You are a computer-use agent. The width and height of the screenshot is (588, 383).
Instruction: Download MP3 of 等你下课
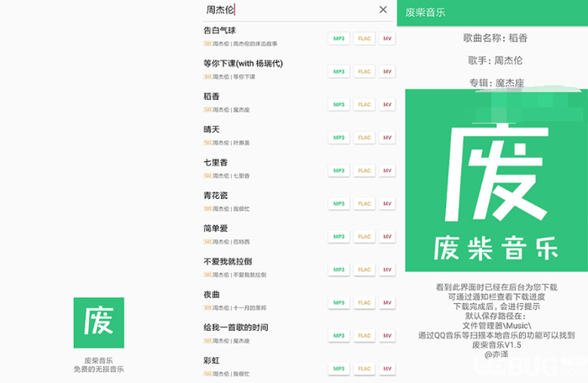click(339, 71)
